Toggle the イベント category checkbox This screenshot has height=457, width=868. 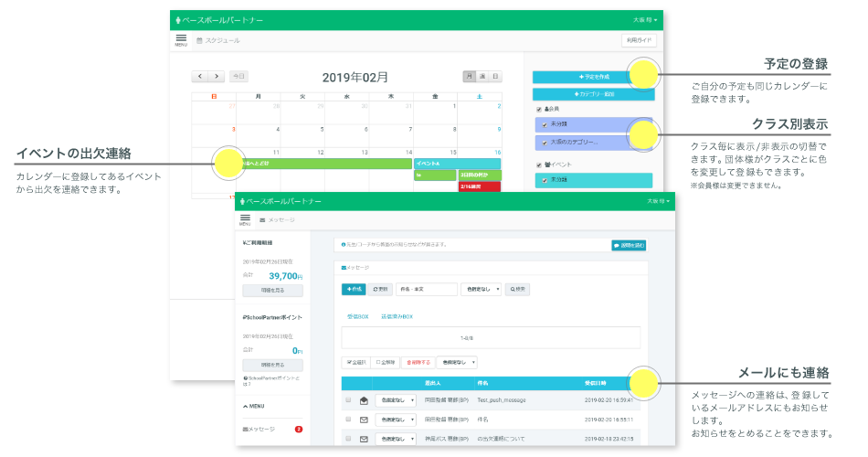(539, 165)
